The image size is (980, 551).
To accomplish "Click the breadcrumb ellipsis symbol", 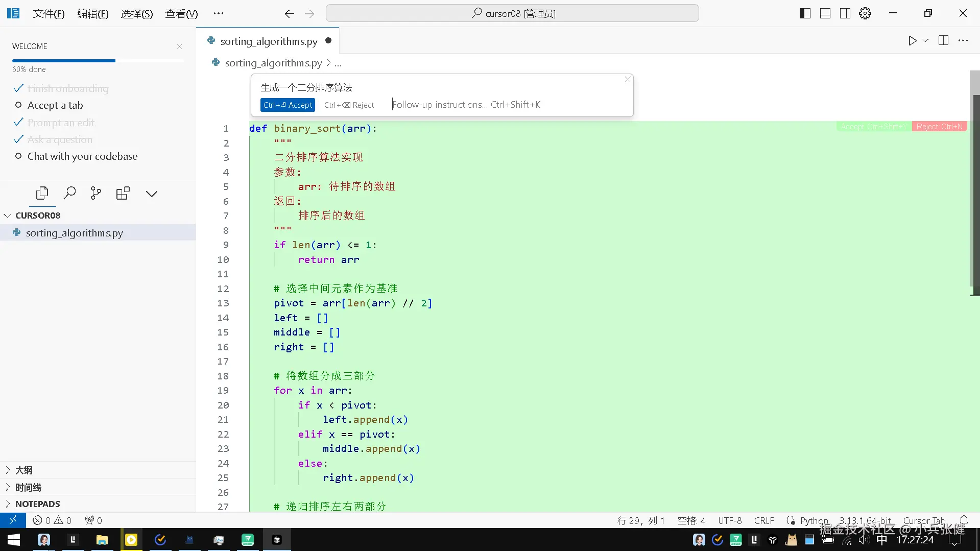I will point(338,63).
